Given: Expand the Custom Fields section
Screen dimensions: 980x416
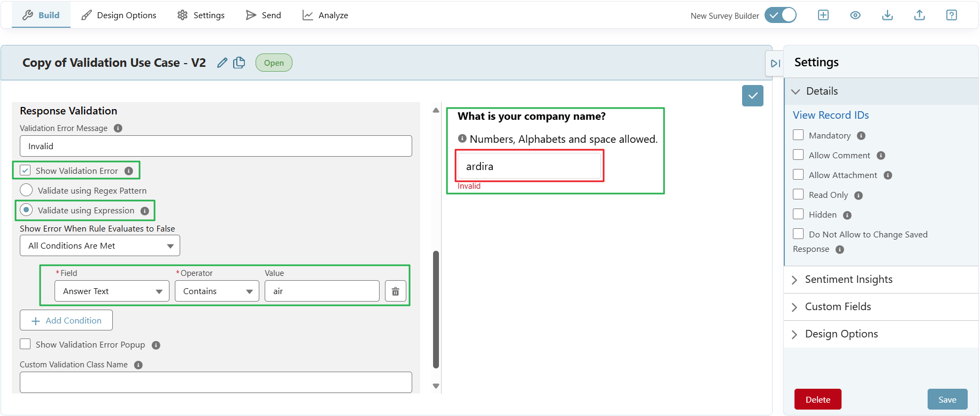Looking at the screenshot, I should [881, 307].
